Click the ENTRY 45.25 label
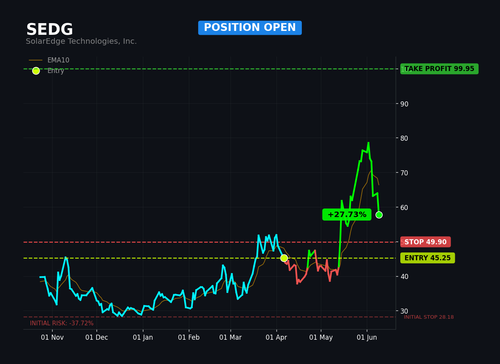The image size is (500, 364). (x=427, y=258)
